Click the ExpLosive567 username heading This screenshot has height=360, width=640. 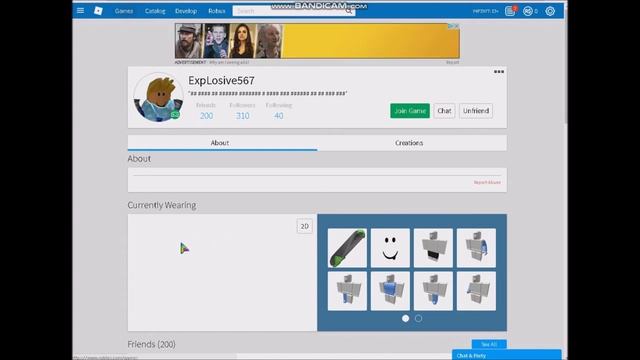click(221, 80)
